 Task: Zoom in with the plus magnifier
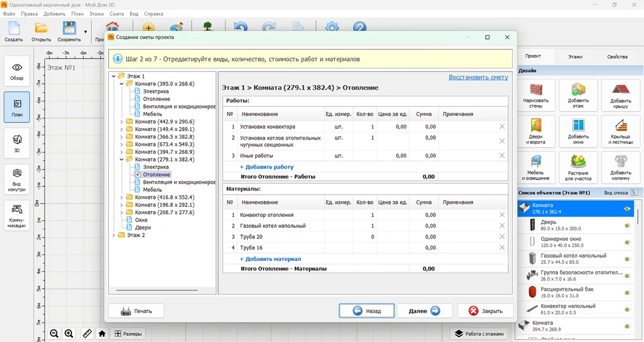(x=69, y=333)
